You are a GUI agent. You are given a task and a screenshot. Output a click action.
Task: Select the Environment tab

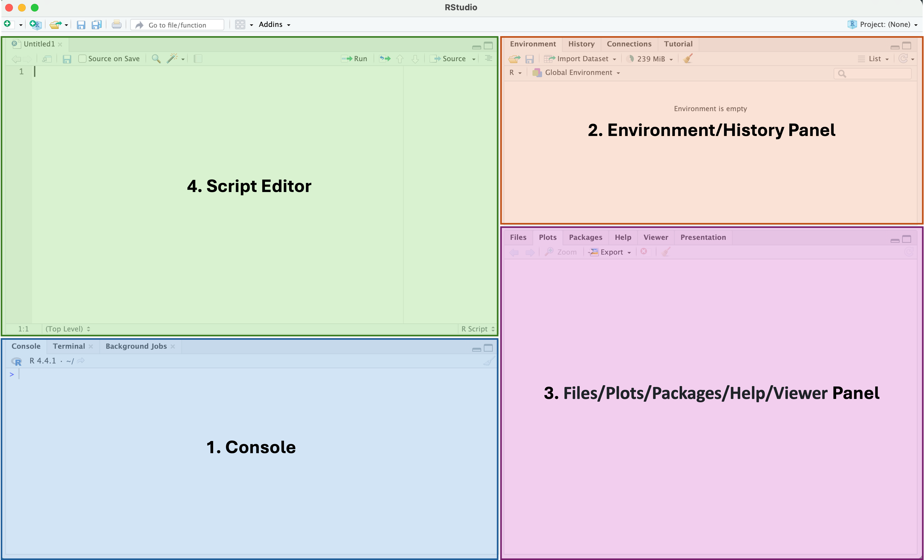(533, 44)
